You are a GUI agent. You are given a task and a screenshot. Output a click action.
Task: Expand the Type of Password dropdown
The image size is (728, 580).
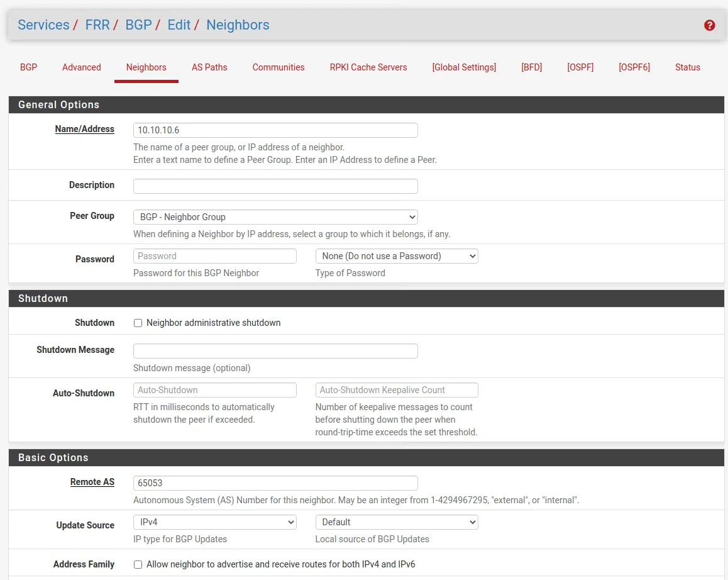(397, 256)
